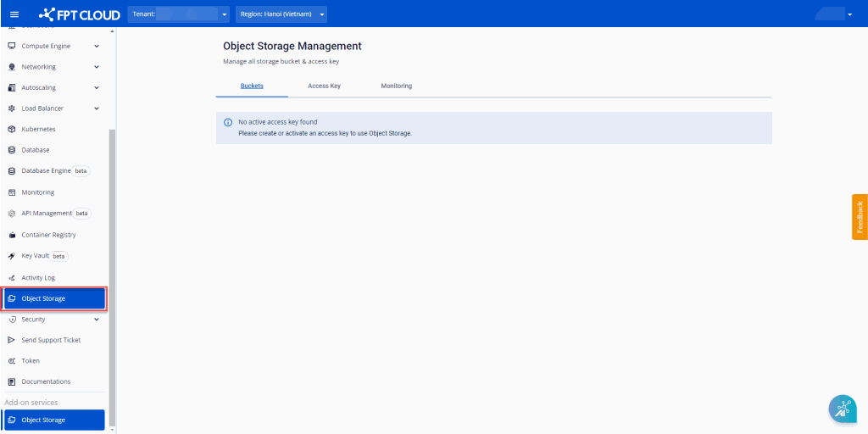Viewport: 868px width, 434px height.
Task: Expand the Autoscaling chevron
Action: [97, 87]
